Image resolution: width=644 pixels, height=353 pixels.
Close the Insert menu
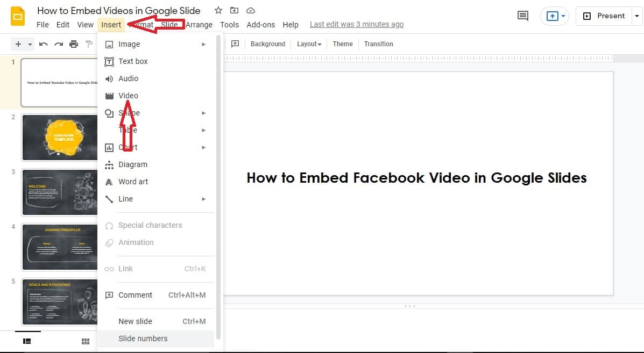[x=111, y=25]
